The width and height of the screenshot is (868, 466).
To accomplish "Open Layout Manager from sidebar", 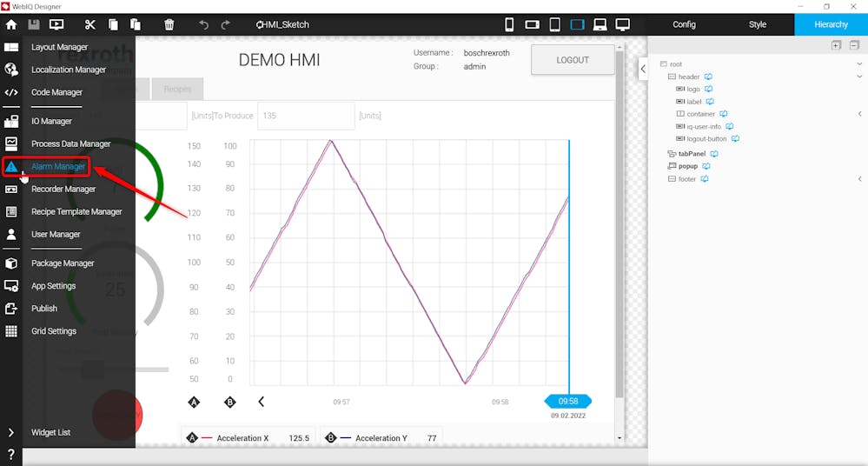I will [x=59, y=47].
